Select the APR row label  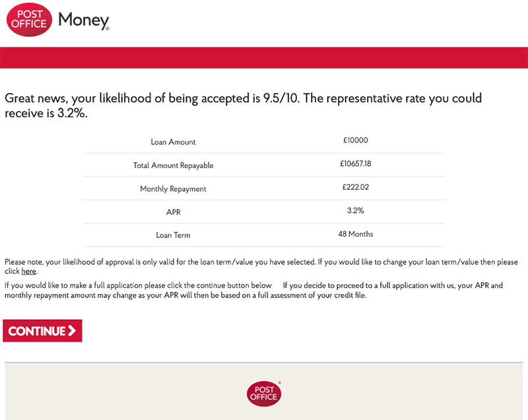pyautogui.click(x=173, y=212)
